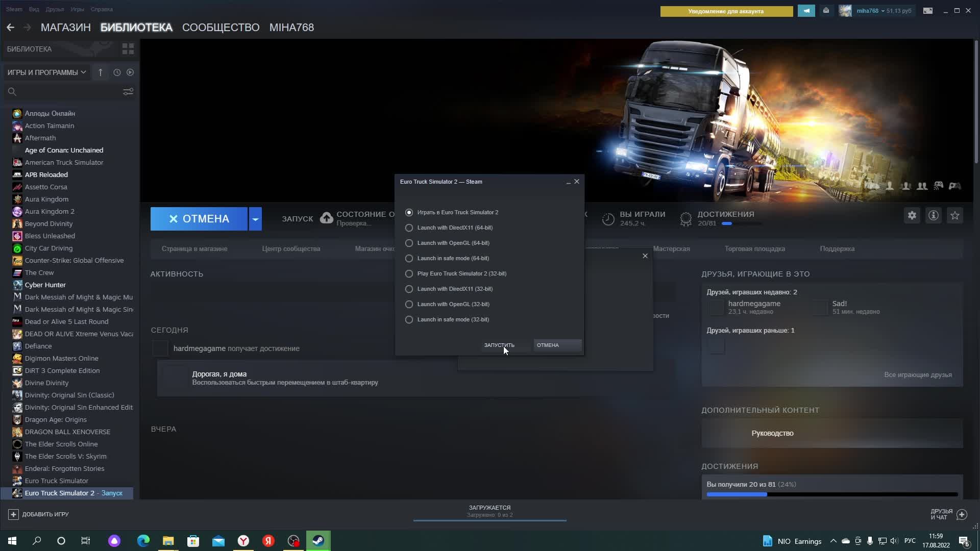Click the blue ОТМЕНА launch button
The width and height of the screenshot is (980, 551).
(199, 219)
